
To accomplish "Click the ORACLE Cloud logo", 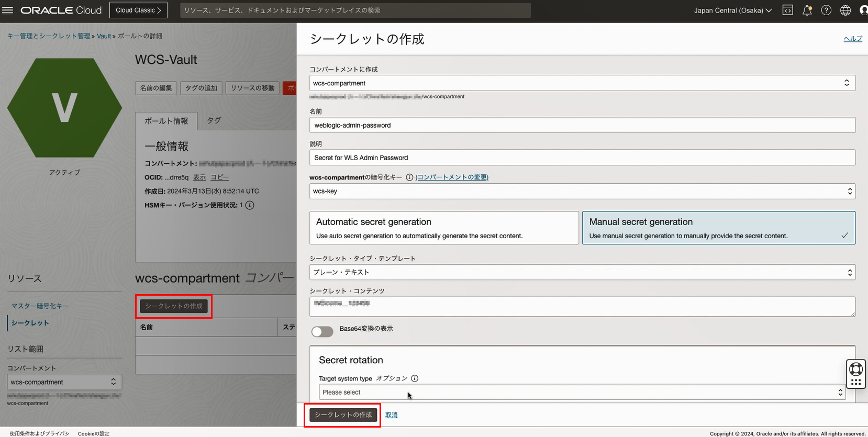I will tap(61, 10).
